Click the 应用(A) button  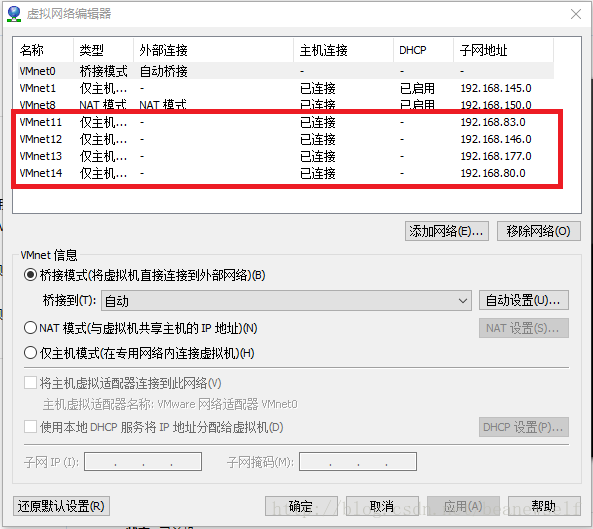[463, 506]
